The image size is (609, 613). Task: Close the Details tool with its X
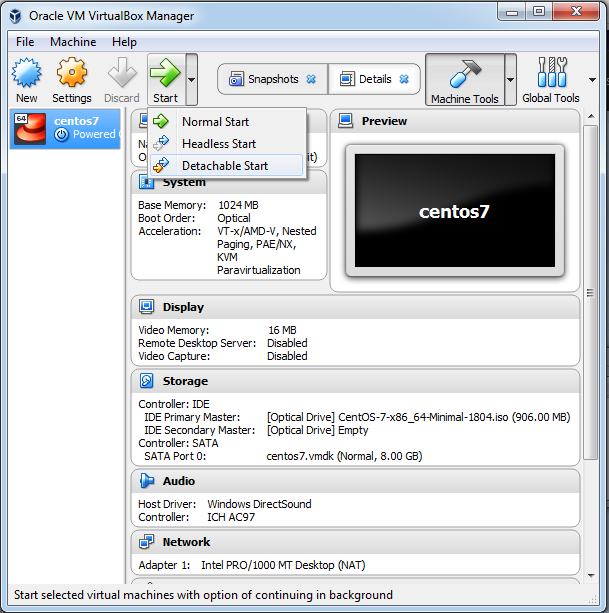pos(404,79)
